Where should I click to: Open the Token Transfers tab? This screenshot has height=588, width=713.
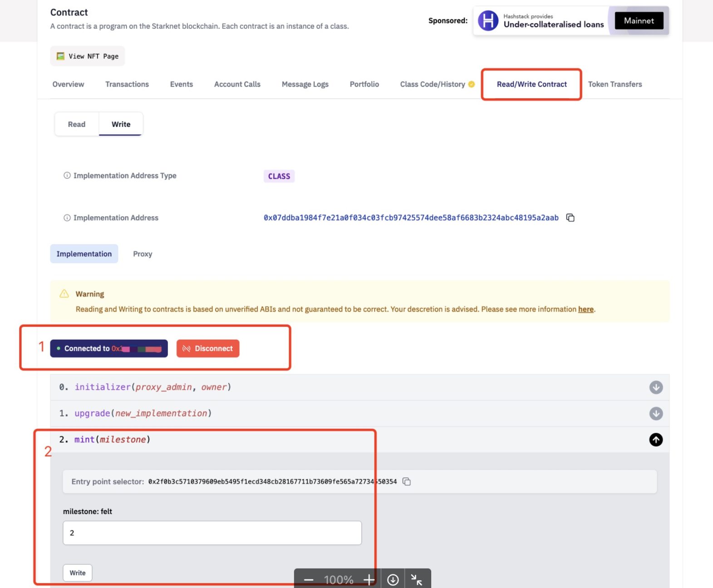615,84
